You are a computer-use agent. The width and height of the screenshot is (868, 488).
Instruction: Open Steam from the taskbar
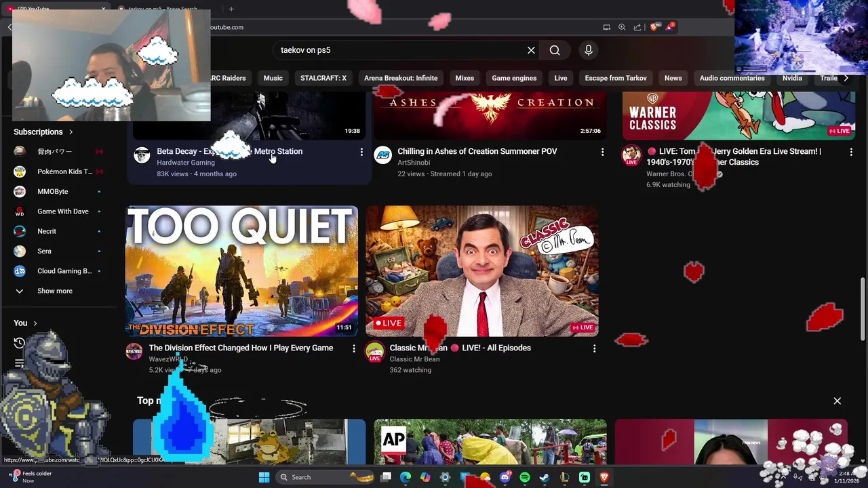point(545,477)
